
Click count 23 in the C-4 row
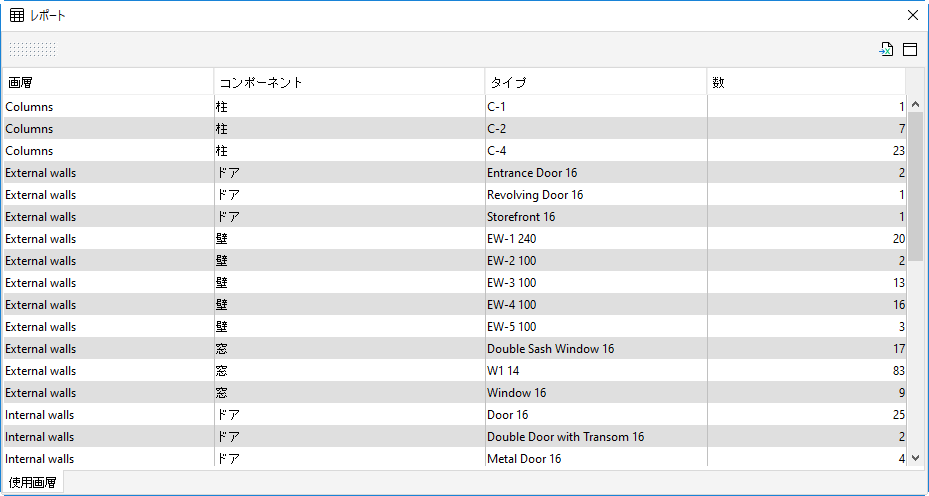[806, 151]
